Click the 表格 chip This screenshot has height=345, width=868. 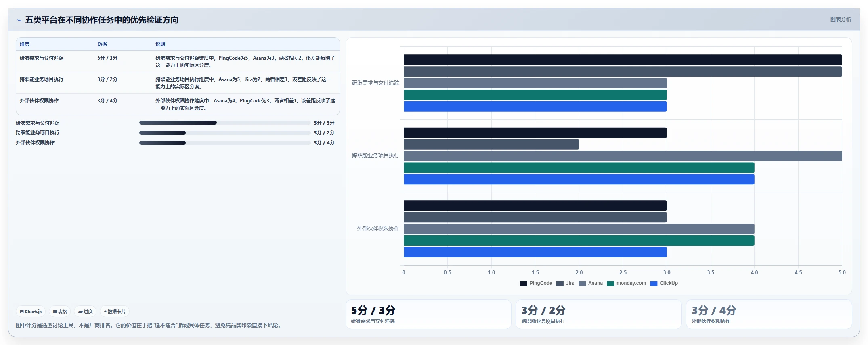click(60, 312)
